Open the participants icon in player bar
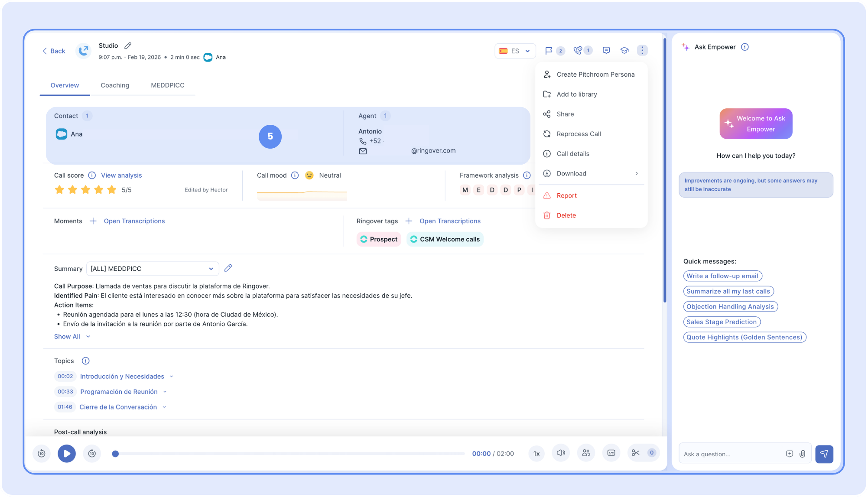Image resolution: width=868 pixels, height=497 pixels. (x=586, y=453)
